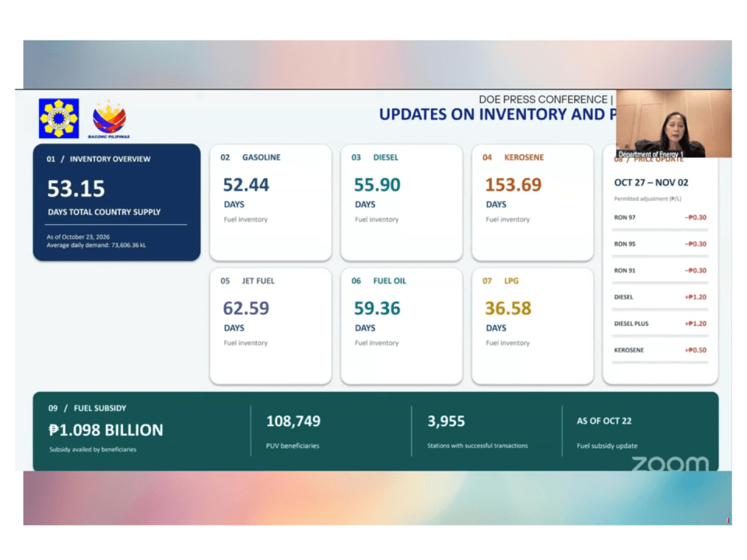The image size is (747, 560).
Task: Click 'Stations with successful transactions' caption
Action: pyautogui.click(x=477, y=446)
